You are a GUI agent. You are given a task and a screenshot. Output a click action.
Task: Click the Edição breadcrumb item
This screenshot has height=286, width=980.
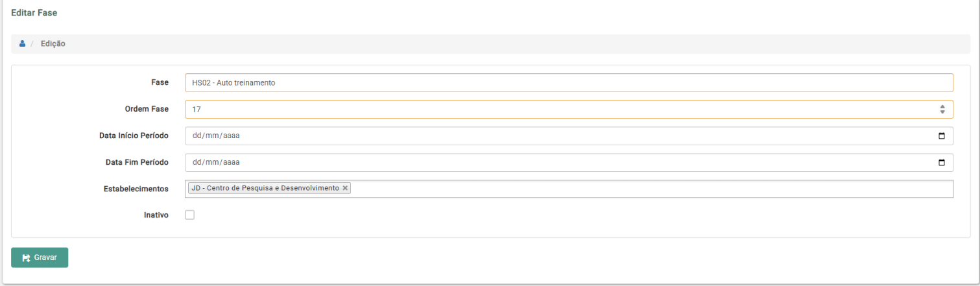53,43
